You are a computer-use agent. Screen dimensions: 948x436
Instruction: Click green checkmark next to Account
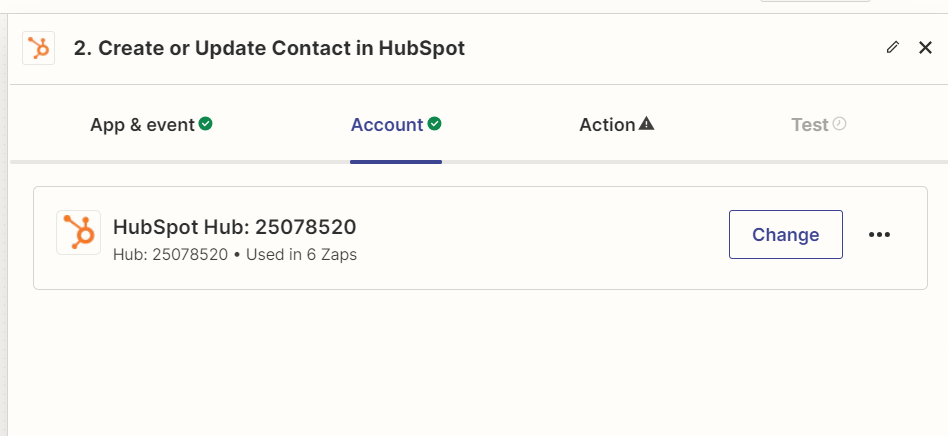pos(434,124)
